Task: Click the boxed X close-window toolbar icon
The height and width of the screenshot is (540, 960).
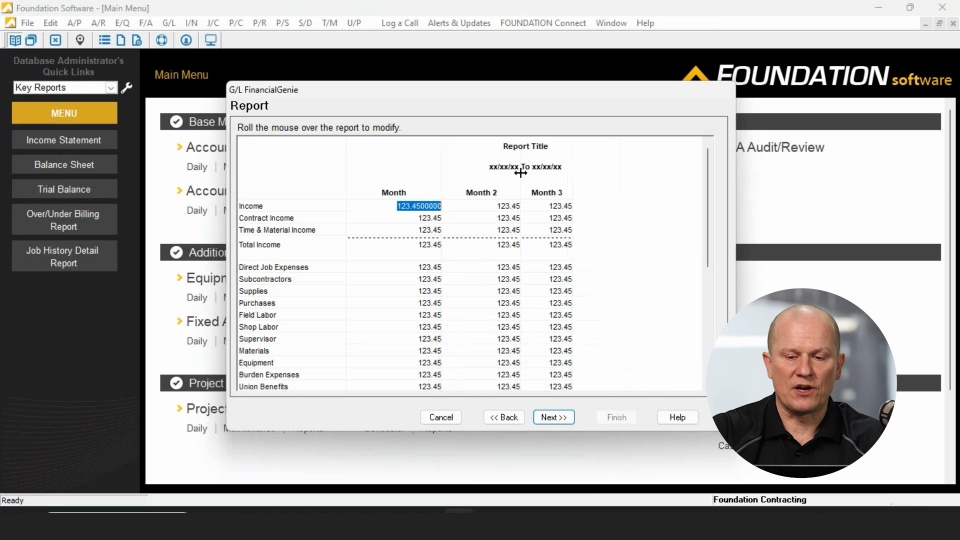Action: (55, 40)
